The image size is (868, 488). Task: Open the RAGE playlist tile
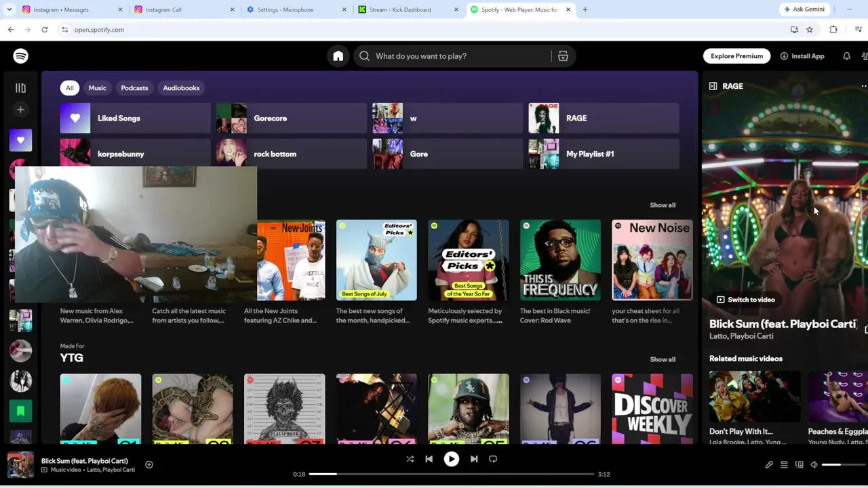(604, 119)
